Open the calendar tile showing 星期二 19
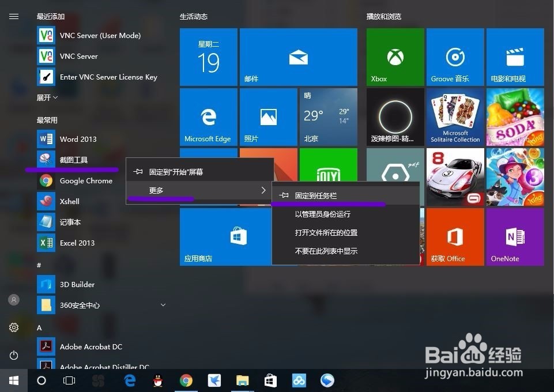Viewport: 554px width, 392px height. (209, 57)
